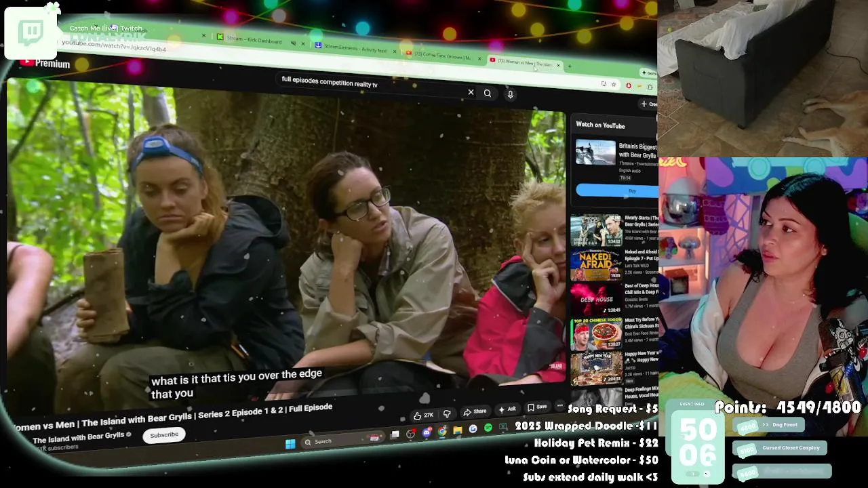
Task: Subscribe to the Bear Grylls channel
Action: 164,434
